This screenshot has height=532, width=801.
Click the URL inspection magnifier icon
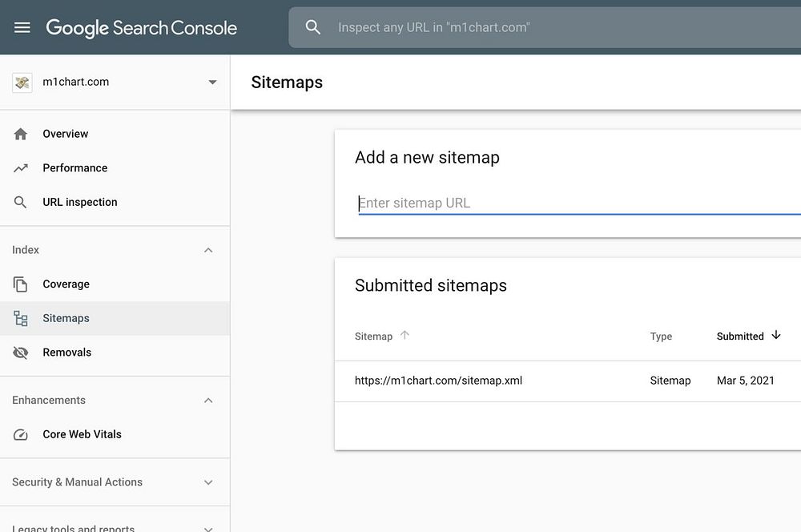(x=21, y=202)
